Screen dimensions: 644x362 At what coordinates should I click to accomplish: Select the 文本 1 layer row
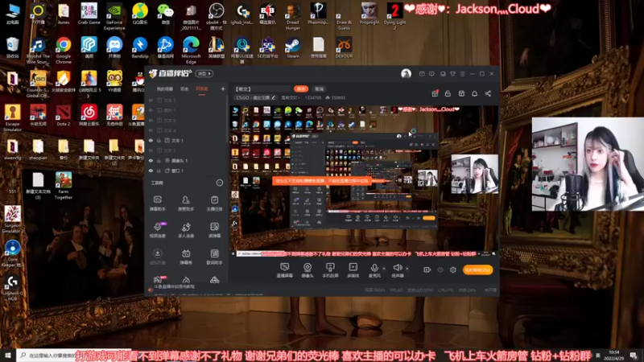click(187, 140)
